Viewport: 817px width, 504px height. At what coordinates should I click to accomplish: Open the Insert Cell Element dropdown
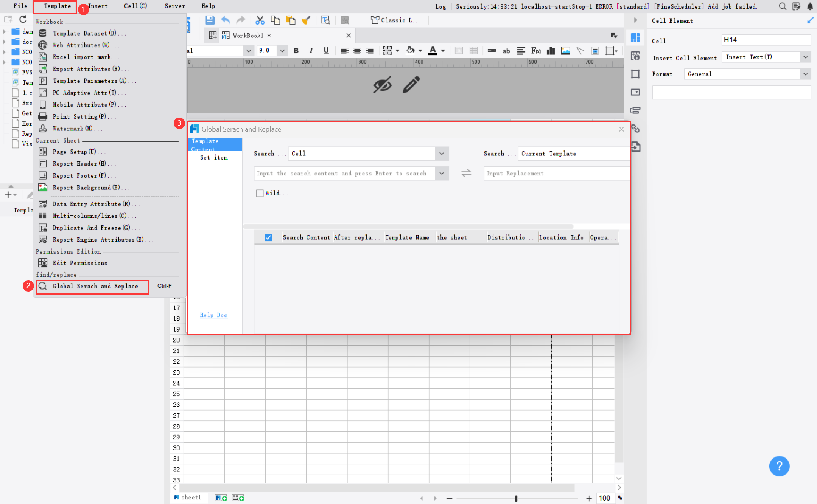pos(806,57)
